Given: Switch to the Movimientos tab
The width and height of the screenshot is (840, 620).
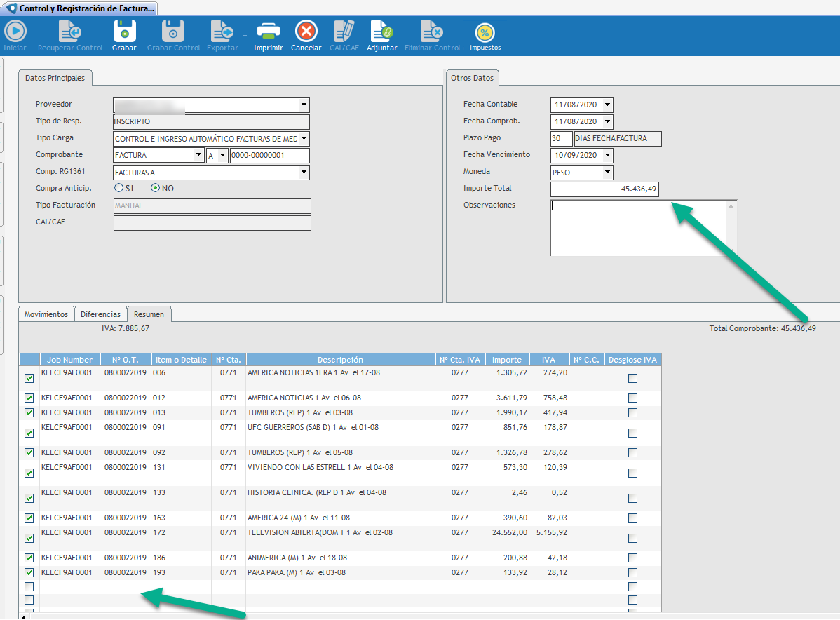Looking at the screenshot, I should tap(46, 314).
